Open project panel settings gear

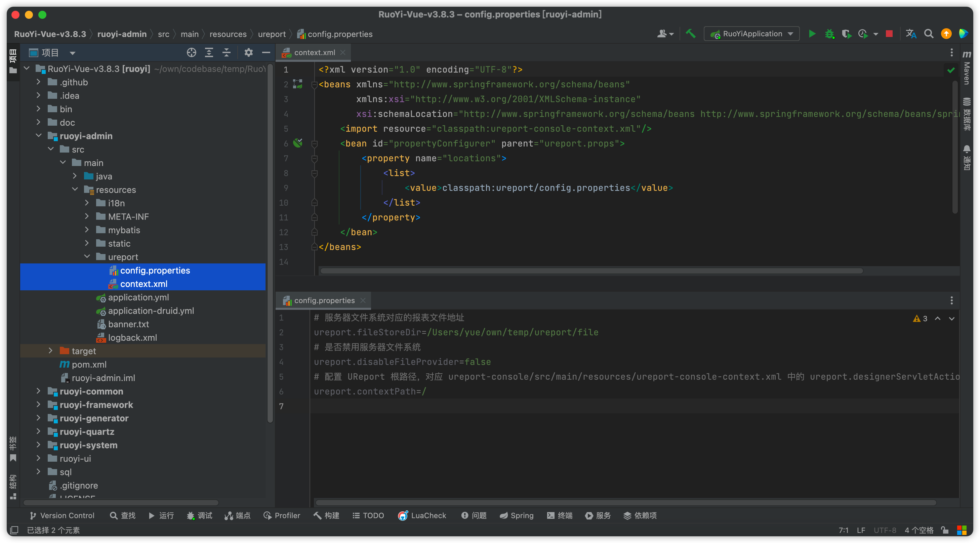pyautogui.click(x=248, y=52)
